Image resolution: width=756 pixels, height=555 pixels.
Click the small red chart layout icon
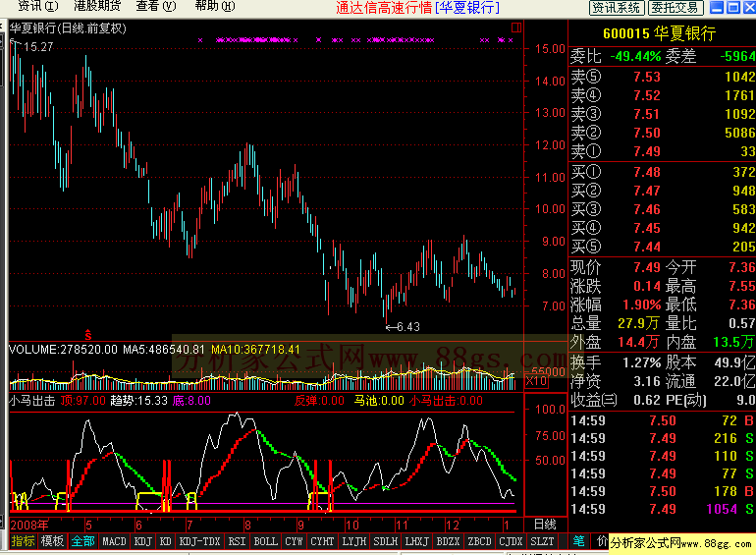(x=516, y=28)
